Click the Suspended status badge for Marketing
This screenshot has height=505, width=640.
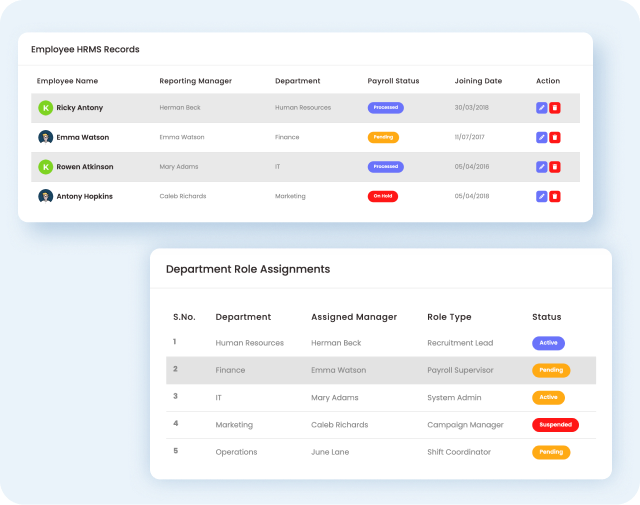(x=555, y=425)
